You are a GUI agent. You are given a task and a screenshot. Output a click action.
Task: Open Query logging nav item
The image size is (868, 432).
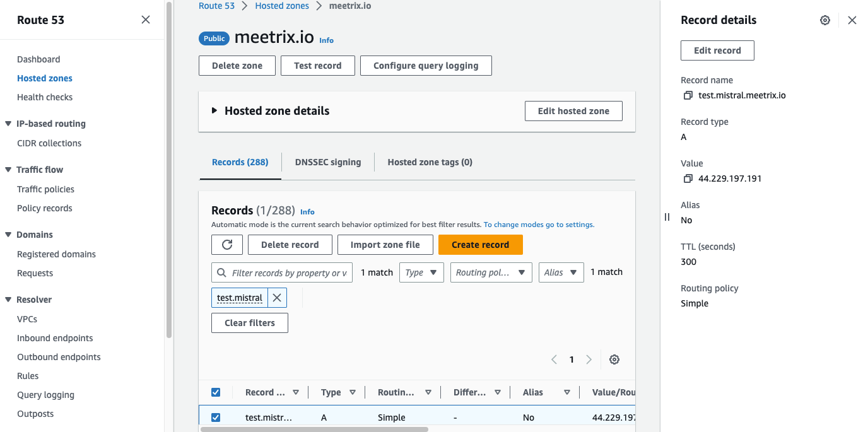45,395
